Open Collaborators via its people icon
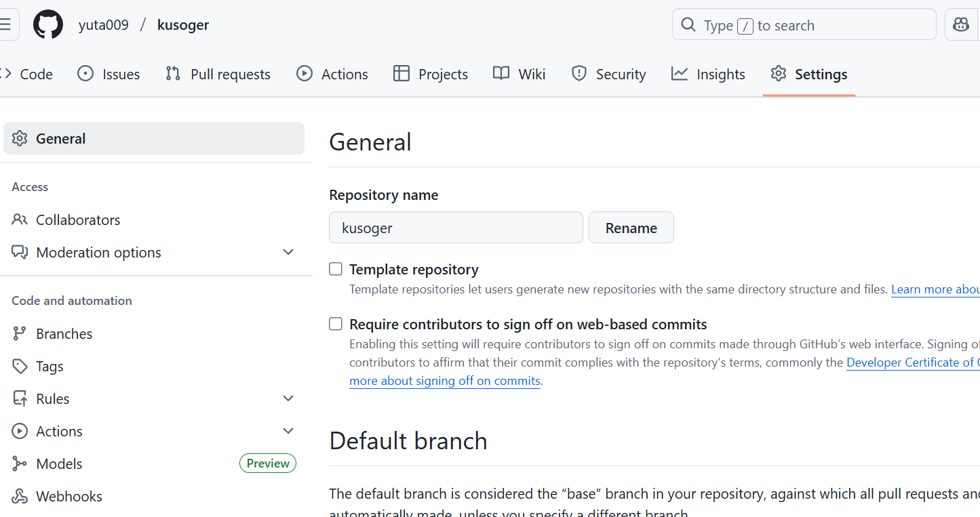 tap(20, 220)
